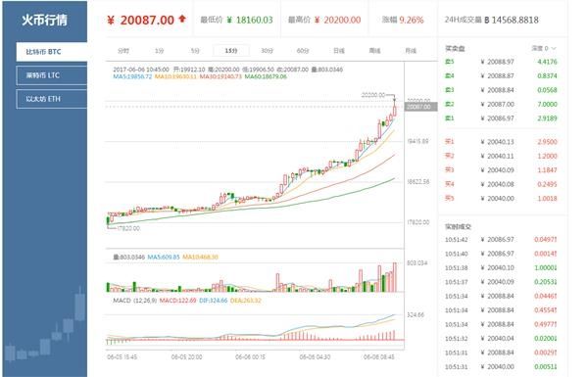Click the 06-06 08:45 time axis label
588x377 pixels.
point(378,356)
